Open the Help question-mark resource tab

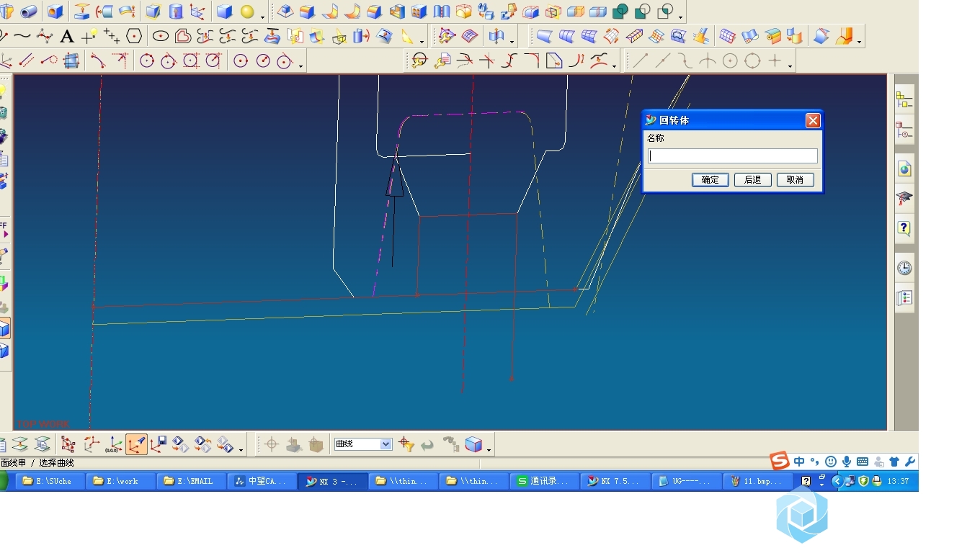pos(904,229)
